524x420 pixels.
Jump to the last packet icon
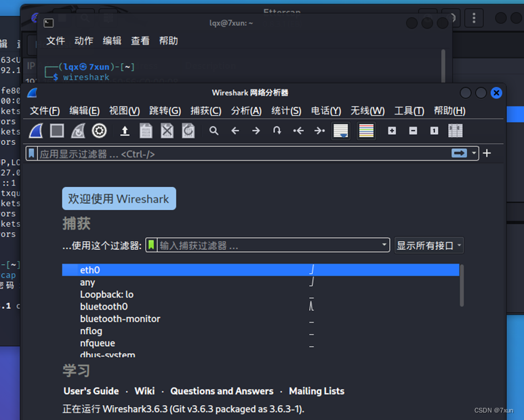coord(319,131)
